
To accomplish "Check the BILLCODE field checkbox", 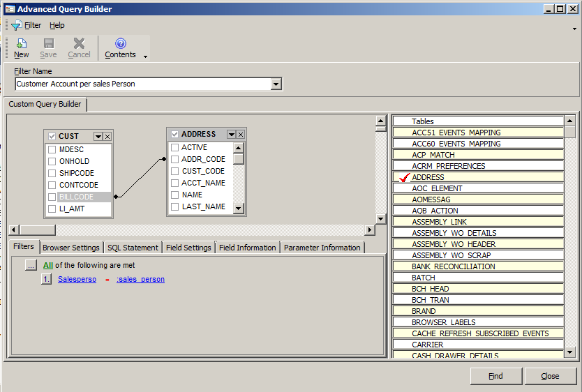I will click(x=52, y=197).
